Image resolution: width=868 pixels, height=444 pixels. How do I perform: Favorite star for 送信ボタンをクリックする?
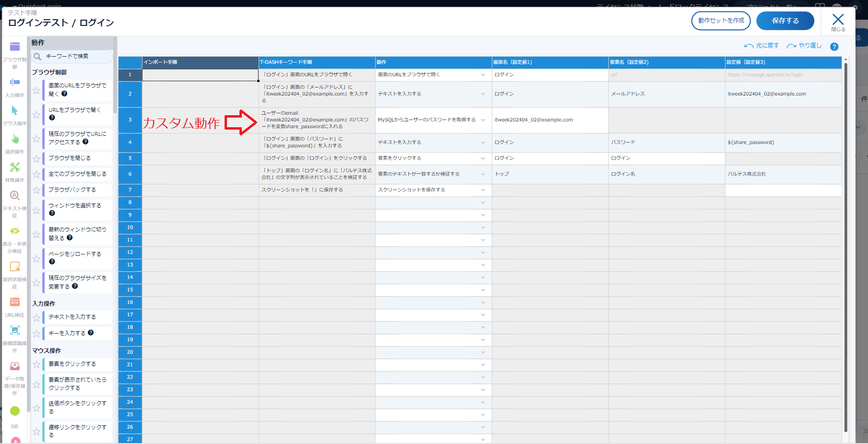tap(36, 408)
